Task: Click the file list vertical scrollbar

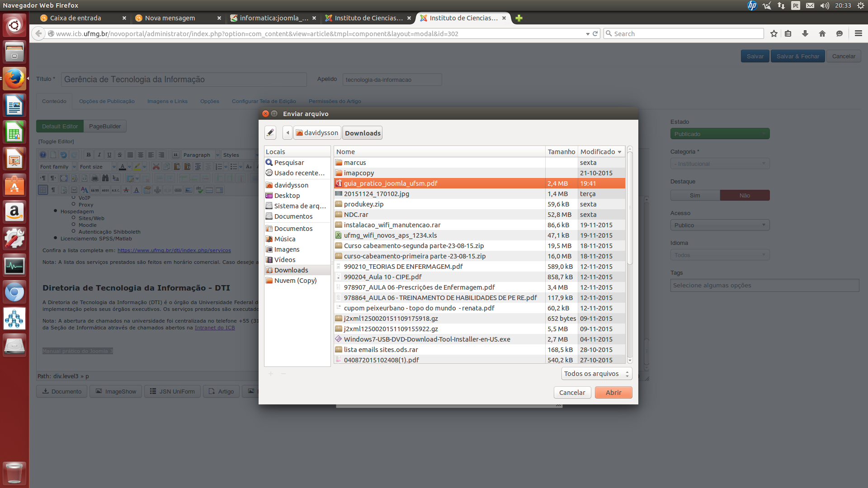Action: (630, 208)
